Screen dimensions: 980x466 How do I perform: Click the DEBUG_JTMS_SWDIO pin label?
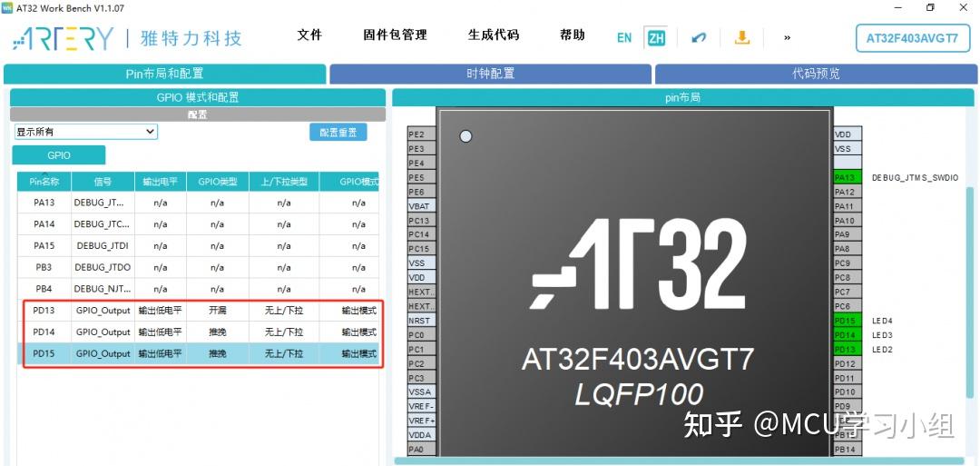point(915,178)
